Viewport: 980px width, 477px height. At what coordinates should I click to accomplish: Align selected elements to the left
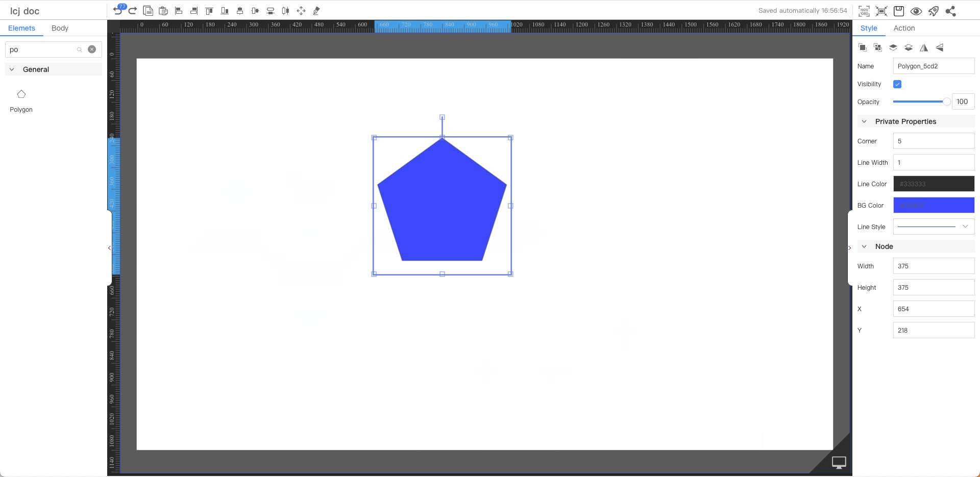179,11
